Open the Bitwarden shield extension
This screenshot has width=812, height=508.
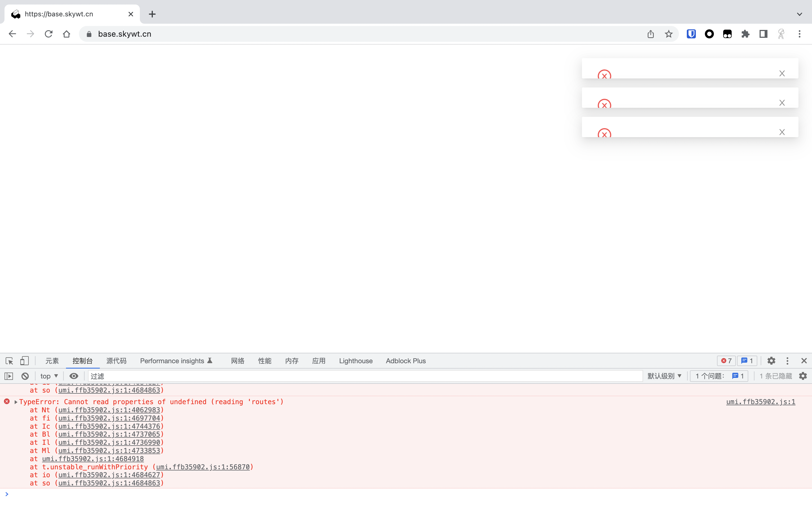(x=691, y=34)
